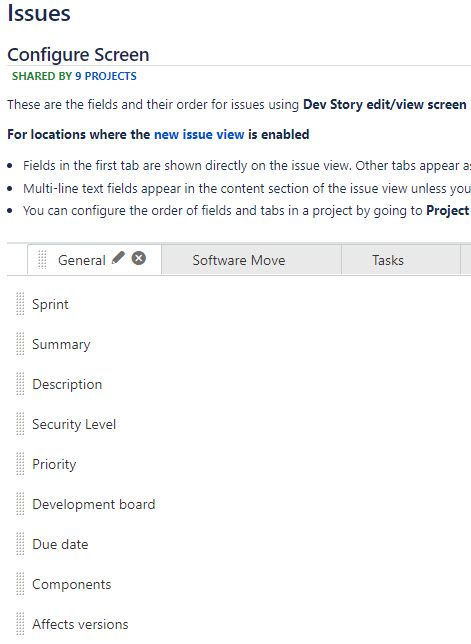471x644 pixels.
Task: Click drag handle beside Components field
Action: (20, 584)
